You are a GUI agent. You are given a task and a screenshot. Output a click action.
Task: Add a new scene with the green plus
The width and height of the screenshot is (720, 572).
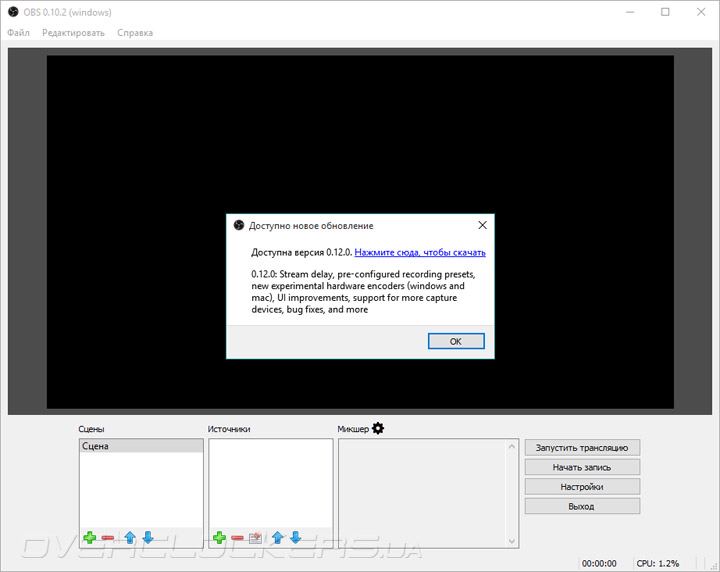pos(90,537)
